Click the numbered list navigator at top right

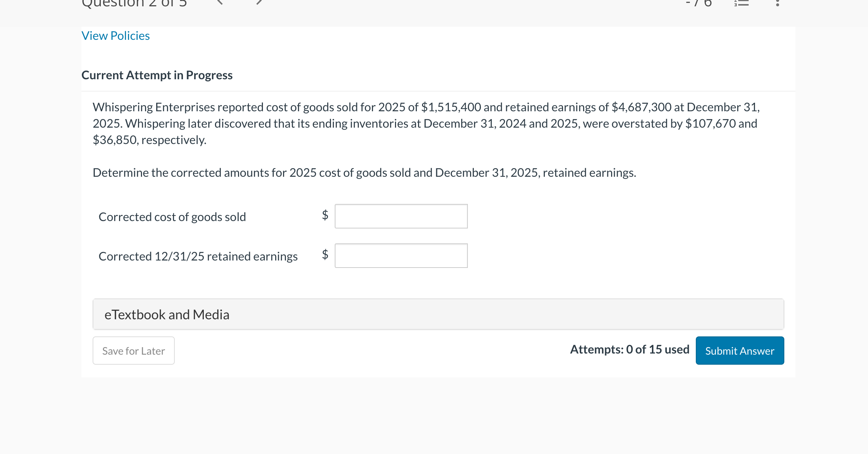(743, 3)
